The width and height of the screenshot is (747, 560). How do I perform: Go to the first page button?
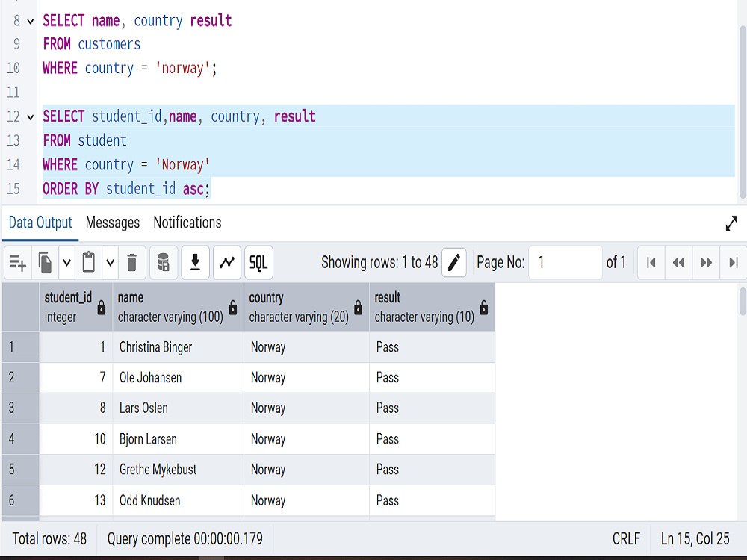click(651, 262)
